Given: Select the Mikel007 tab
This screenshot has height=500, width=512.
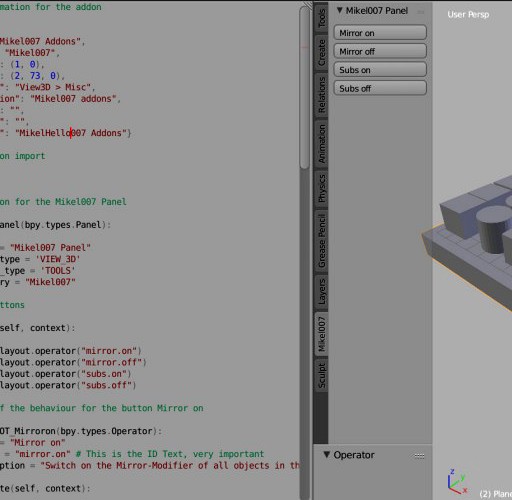Looking at the screenshot, I should [x=321, y=334].
